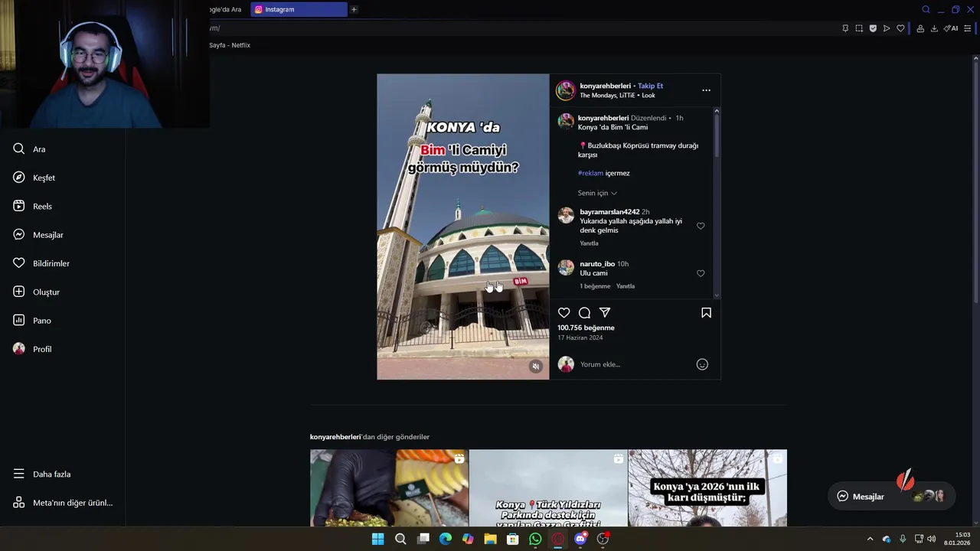
Task: Open the AI assistant toolbar icon
Action: click(951, 28)
